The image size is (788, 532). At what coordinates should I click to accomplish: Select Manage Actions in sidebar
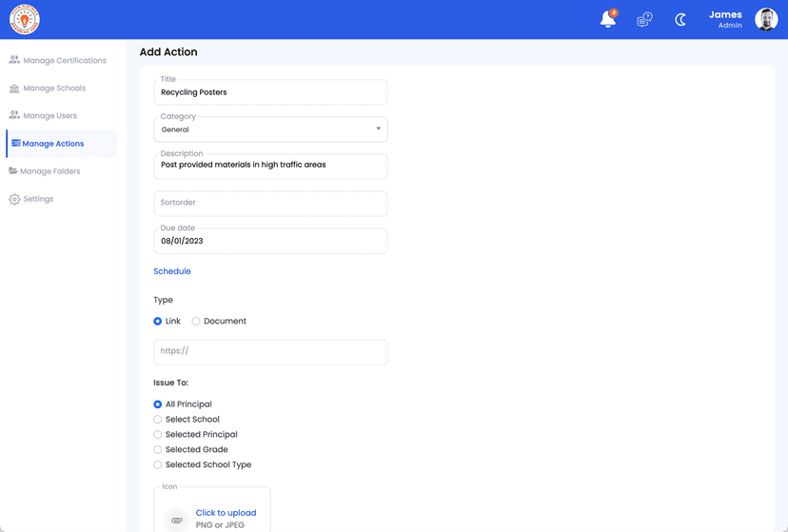click(61, 143)
